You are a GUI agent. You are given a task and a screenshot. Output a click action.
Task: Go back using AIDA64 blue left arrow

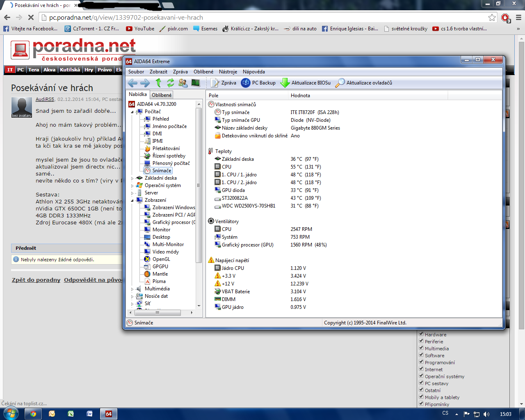click(x=132, y=83)
